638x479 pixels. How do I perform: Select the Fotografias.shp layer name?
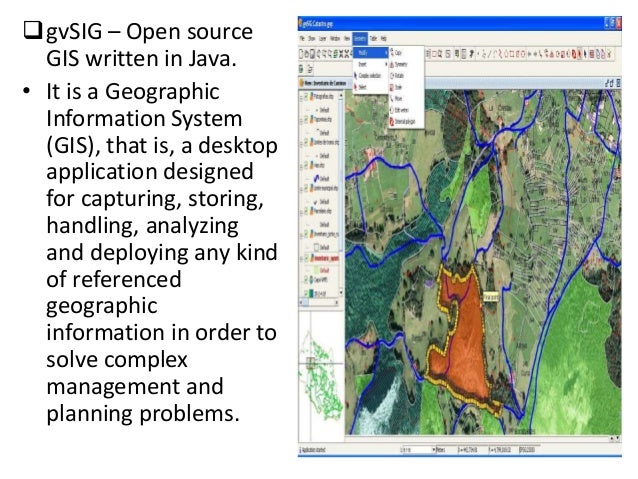323,97
